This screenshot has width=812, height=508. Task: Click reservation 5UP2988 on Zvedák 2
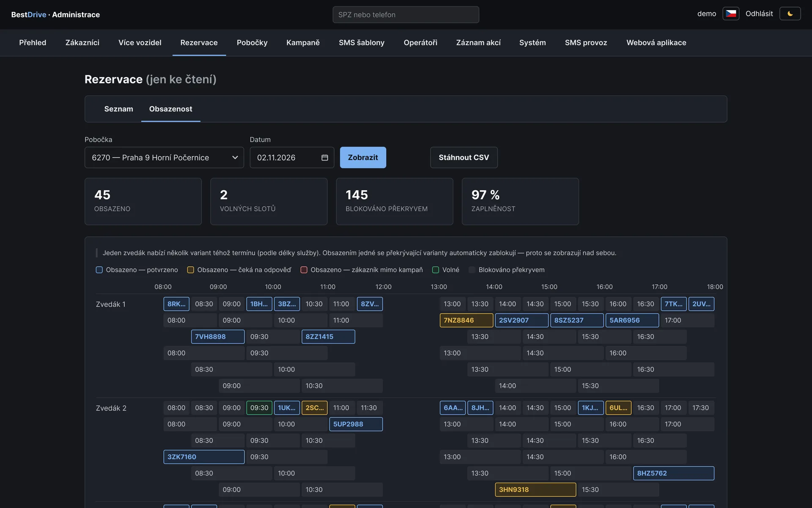click(x=356, y=424)
